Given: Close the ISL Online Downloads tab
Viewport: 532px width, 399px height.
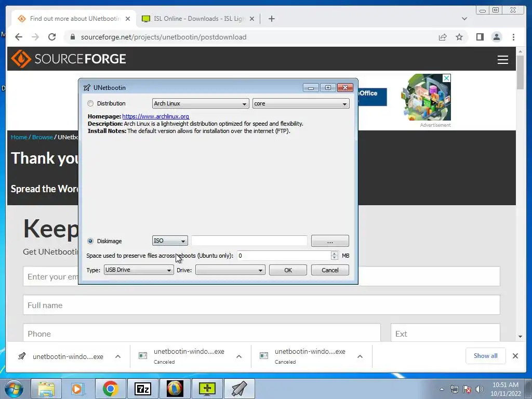Looking at the screenshot, I should [x=252, y=19].
